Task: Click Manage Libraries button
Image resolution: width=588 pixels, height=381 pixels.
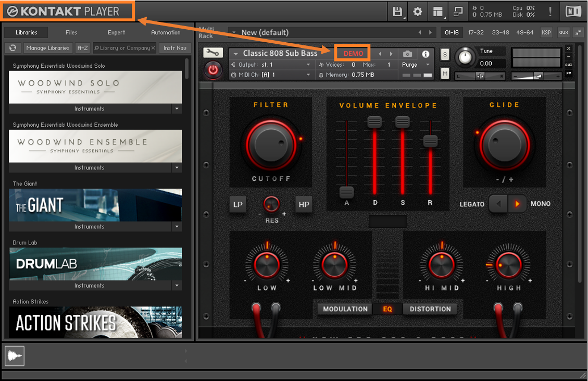Action: tap(47, 48)
